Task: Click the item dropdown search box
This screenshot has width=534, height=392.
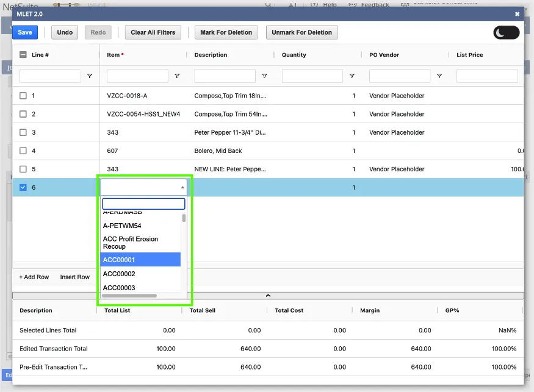Action: (x=143, y=204)
